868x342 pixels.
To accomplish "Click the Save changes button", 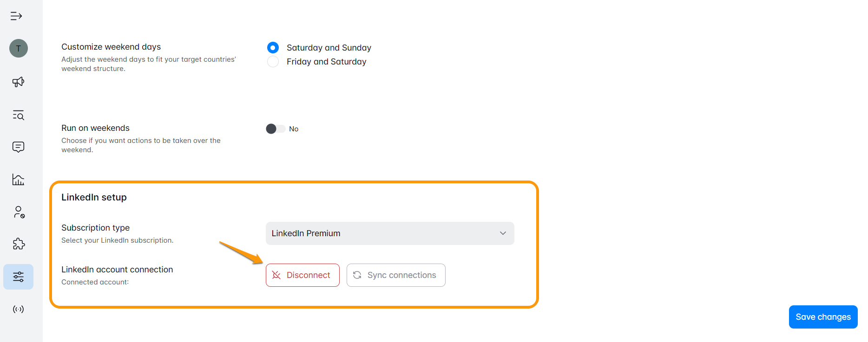I will click(x=823, y=317).
